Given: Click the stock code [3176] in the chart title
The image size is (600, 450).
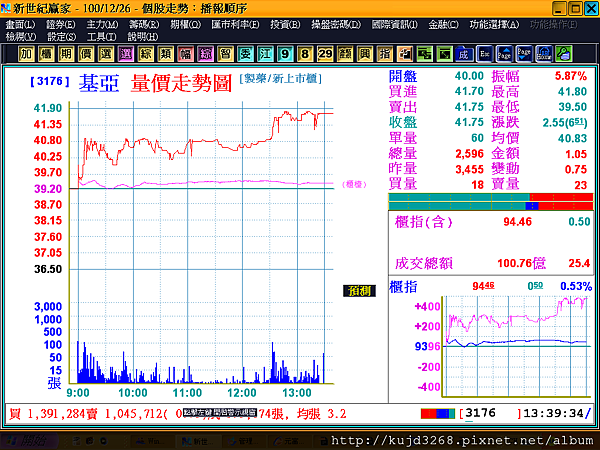Looking at the screenshot, I should tap(50, 81).
